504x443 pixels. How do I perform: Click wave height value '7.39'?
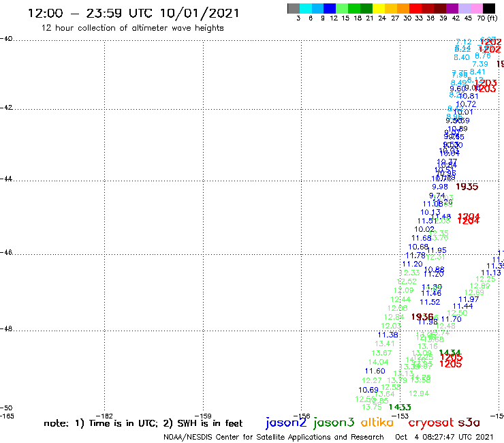click(480, 64)
